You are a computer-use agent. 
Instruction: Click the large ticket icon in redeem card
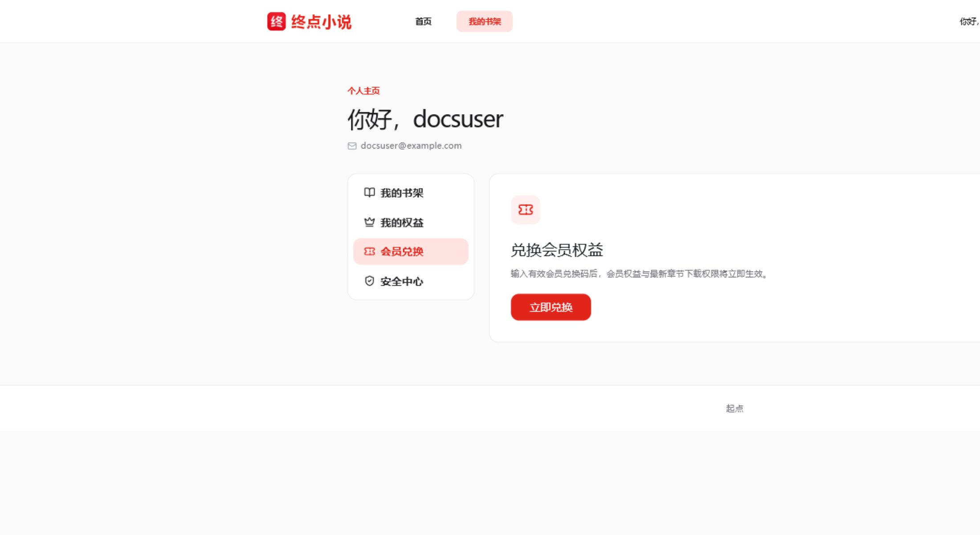[x=526, y=210]
